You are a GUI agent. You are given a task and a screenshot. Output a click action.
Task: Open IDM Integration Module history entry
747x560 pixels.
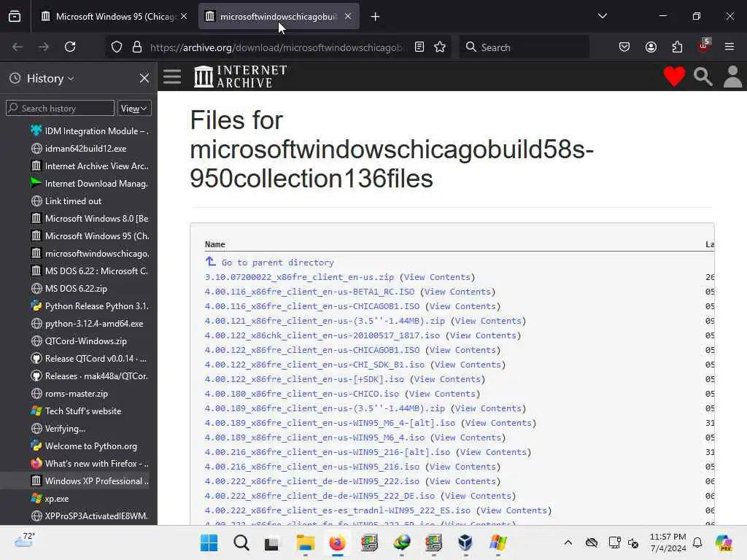coord(89,131)
